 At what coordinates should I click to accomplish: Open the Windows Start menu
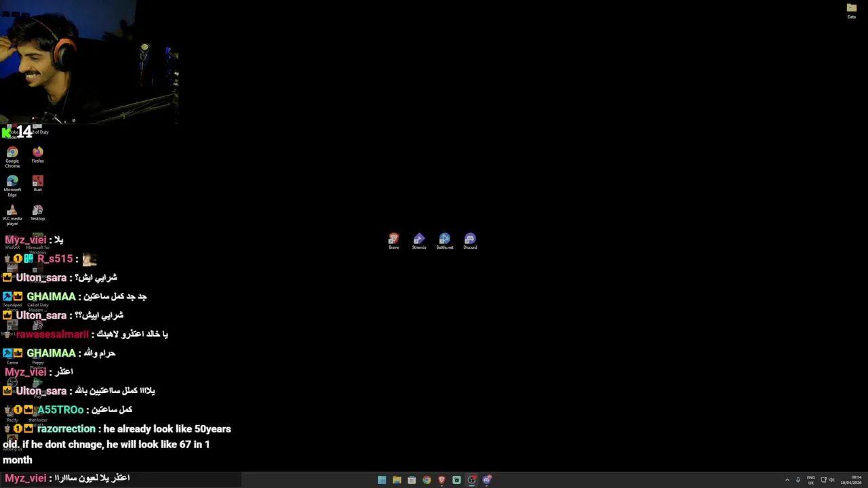(382, 480)
